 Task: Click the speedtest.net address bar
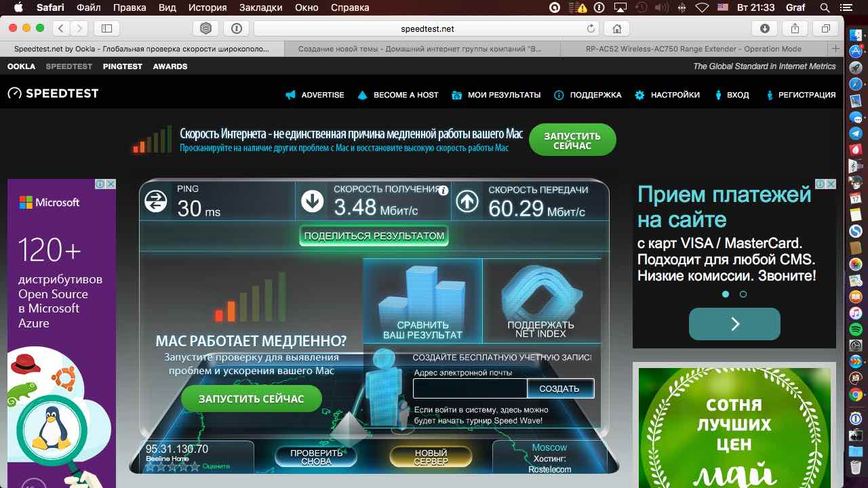click(x=427, y=28)
